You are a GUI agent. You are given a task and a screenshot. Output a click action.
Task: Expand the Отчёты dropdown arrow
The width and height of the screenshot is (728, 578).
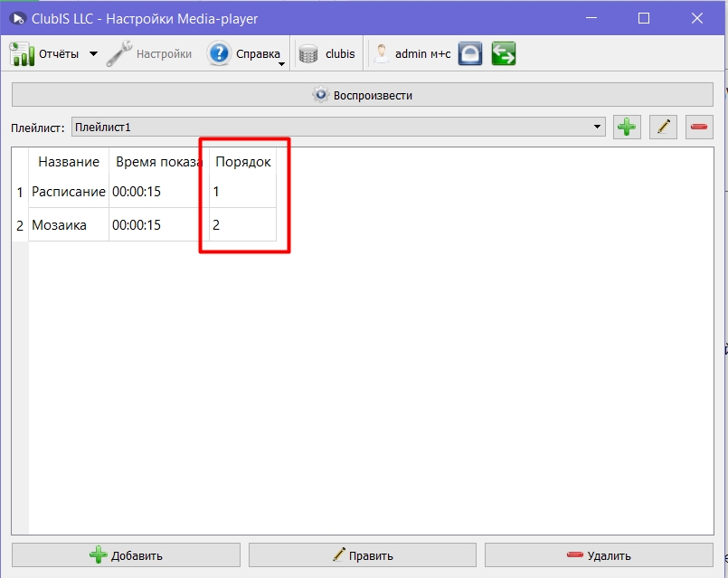[x=93, y=54]
